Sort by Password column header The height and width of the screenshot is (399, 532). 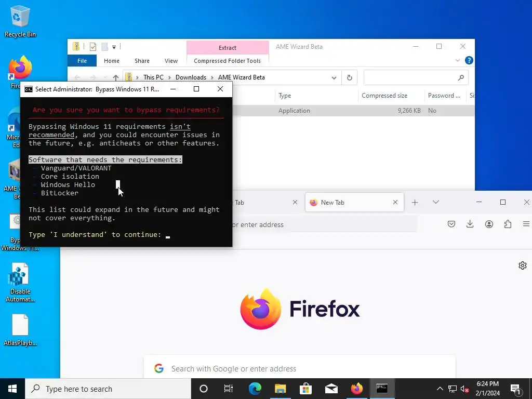coord(445,96)
